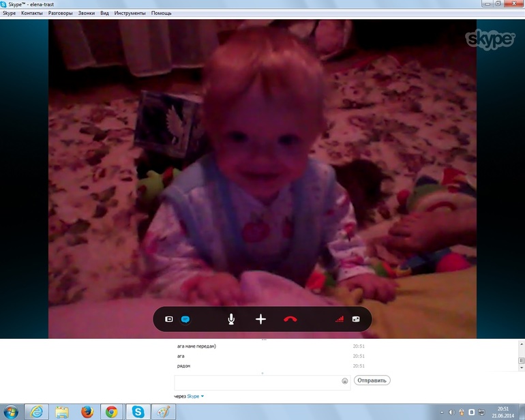
Task: Open the Контакты menu
Action: (32, 13)
